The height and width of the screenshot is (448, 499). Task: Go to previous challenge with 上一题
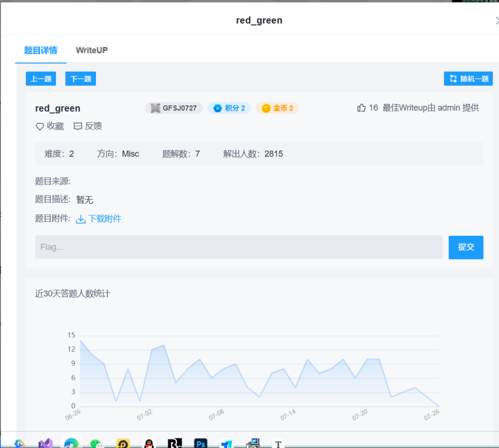[41, 78]
